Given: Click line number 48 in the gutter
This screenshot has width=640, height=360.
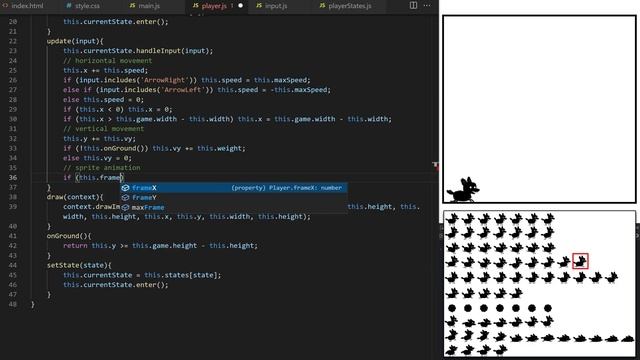Looking at the screenshot, I should point(13,304).
